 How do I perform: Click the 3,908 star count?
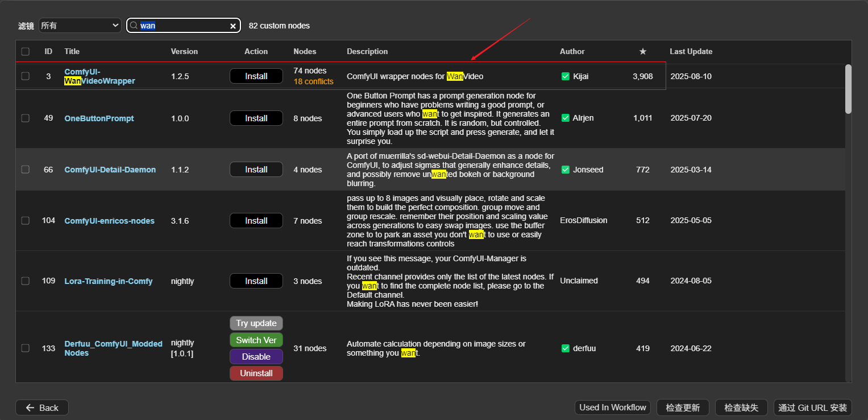[642, 76]
